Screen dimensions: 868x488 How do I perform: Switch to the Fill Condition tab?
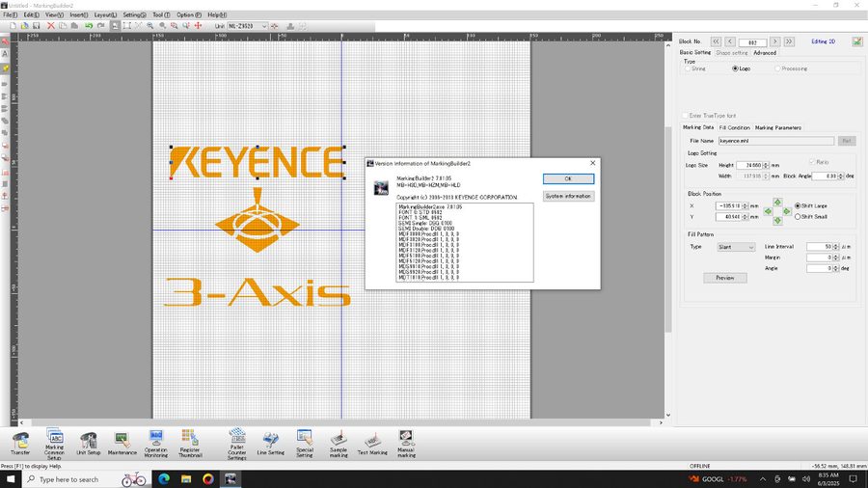(x=735, y=128)
